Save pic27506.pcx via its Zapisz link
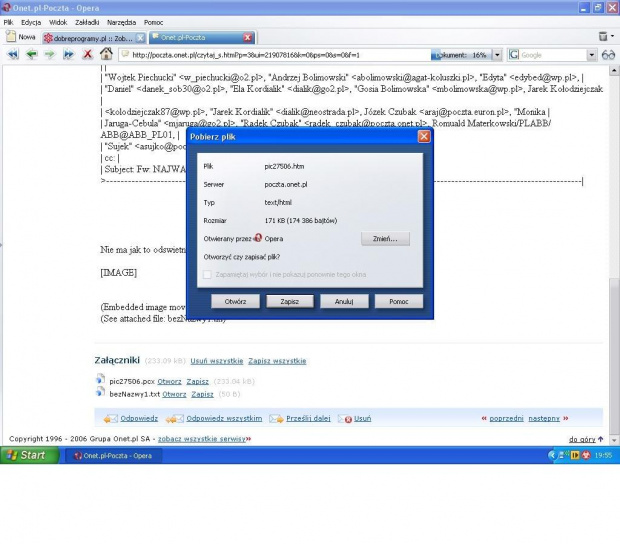 [x=197, y=382]
